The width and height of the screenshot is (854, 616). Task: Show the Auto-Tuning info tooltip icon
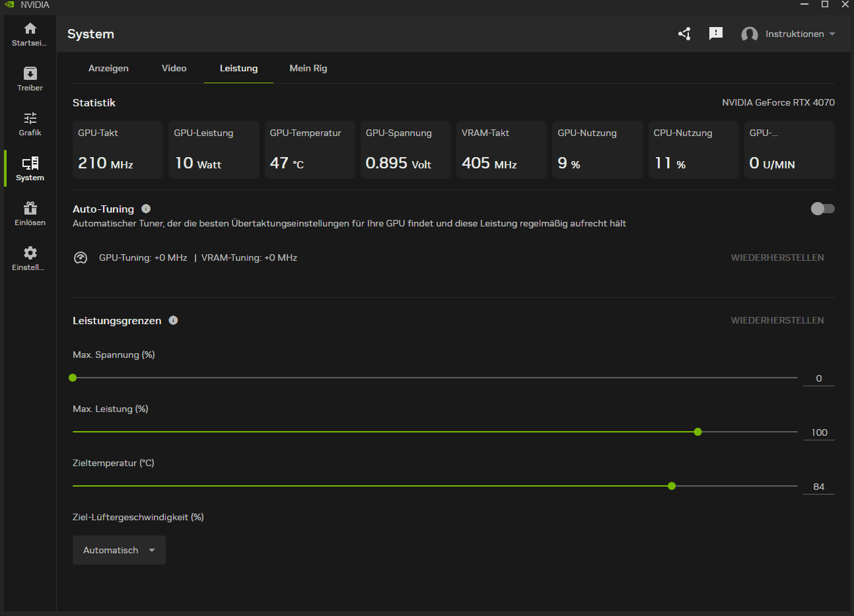pos(146,209)
